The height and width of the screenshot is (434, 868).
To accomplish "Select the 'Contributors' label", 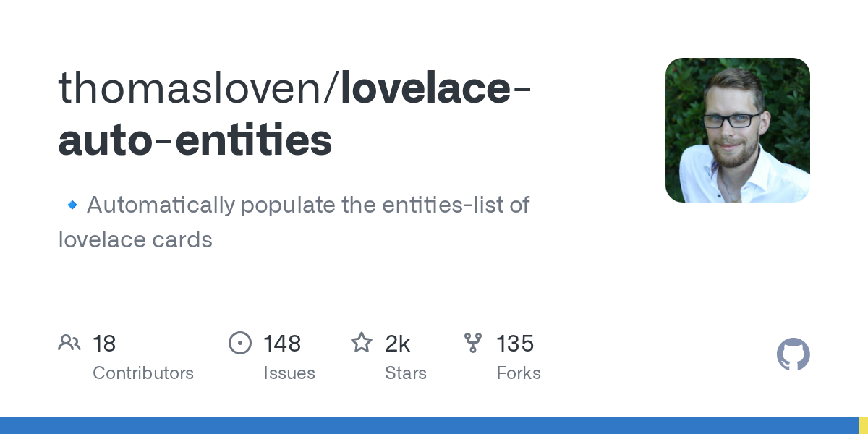I will click(143, 373).
